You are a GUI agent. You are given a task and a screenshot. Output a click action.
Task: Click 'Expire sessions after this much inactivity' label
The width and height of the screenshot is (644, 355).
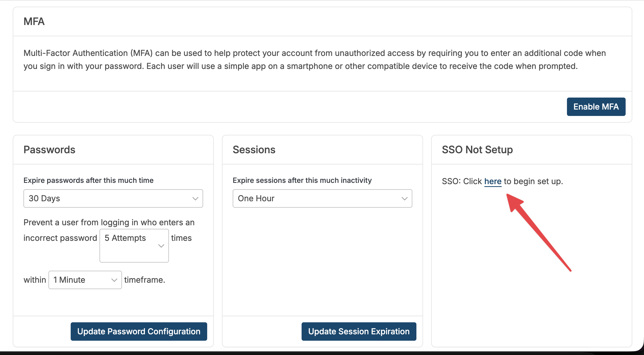click(302, 180)
